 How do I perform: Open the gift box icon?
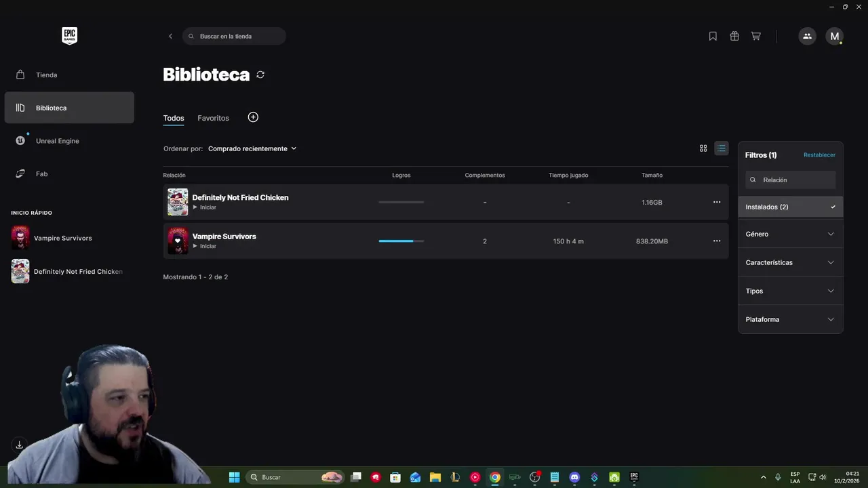(x=734, y=36)
